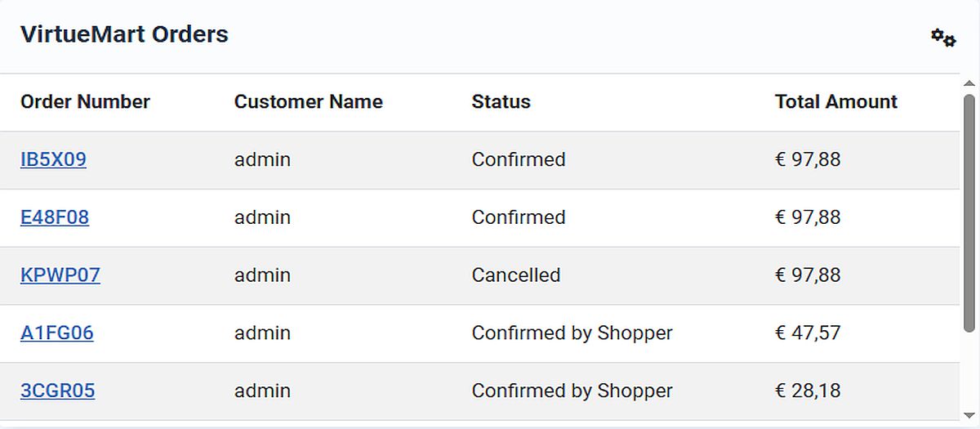The image size is (980, 429).
Task: Click the Status column header
Action: [x=501, y=102]
